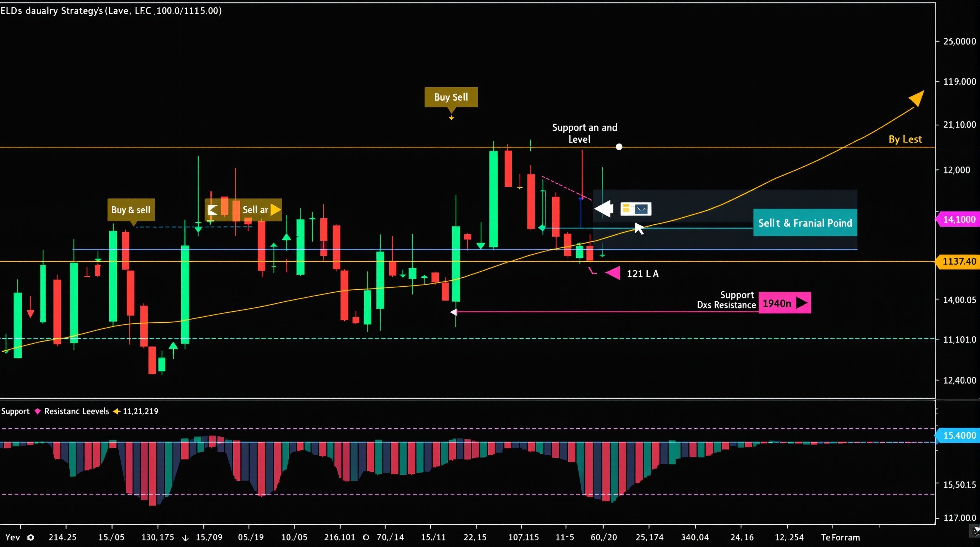Click bottom-right corner resize icon
Screen dimensions: 980x547
coord(976,531)
